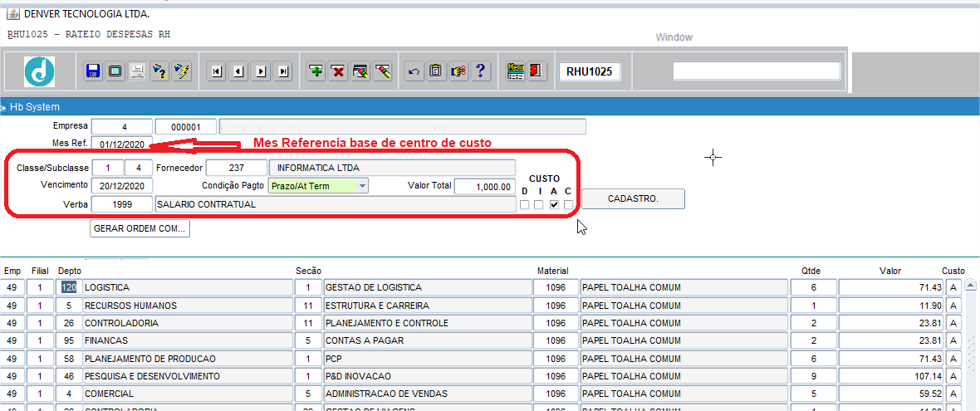980x411 pixels.
Task: Click the COMERCIAL department cell
Action: tap(188, 394)
